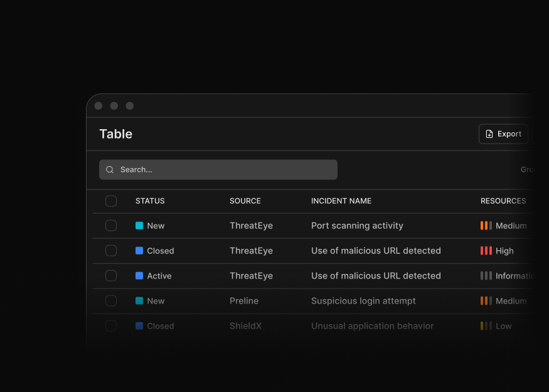Open the Unusual application behavior incident
Screen dimensions: 549x392
pyautogui.click(x=373, y=326)
